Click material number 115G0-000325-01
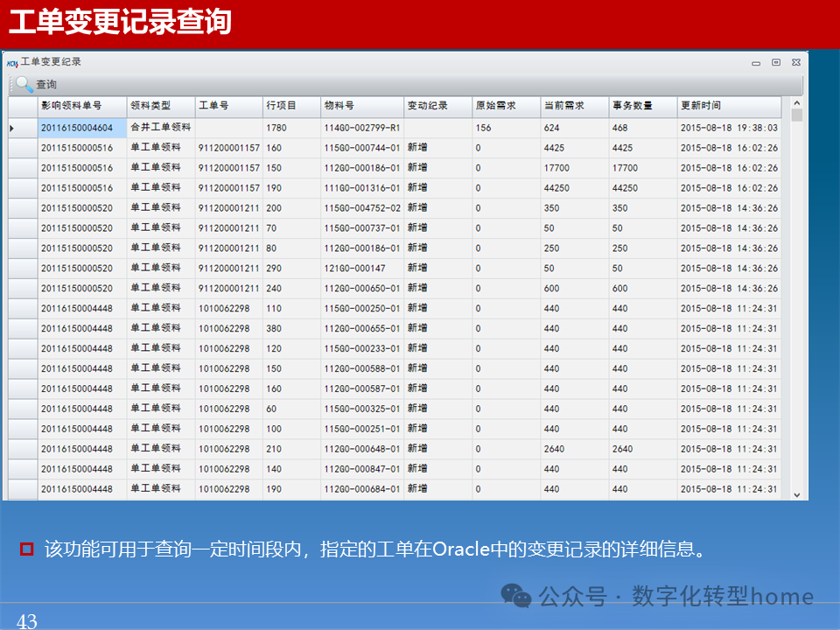The height and width of the screenshot is (630, 840). coord(361,409)
